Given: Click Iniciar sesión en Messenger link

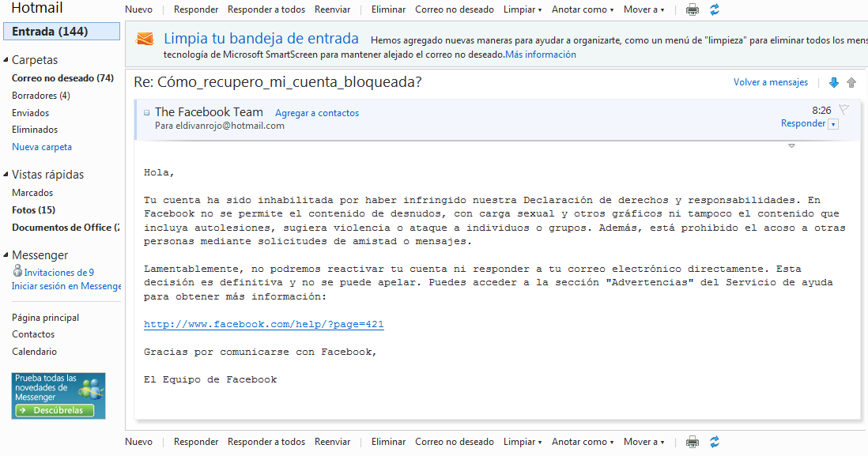Looking at the screenshot, I should pos(66,286).
